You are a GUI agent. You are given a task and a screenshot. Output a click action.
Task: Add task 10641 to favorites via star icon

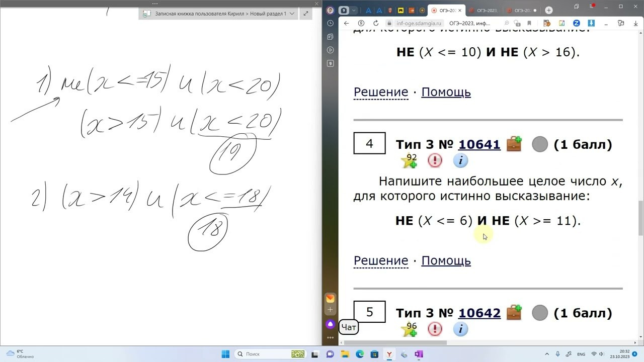tap(409, 161)
